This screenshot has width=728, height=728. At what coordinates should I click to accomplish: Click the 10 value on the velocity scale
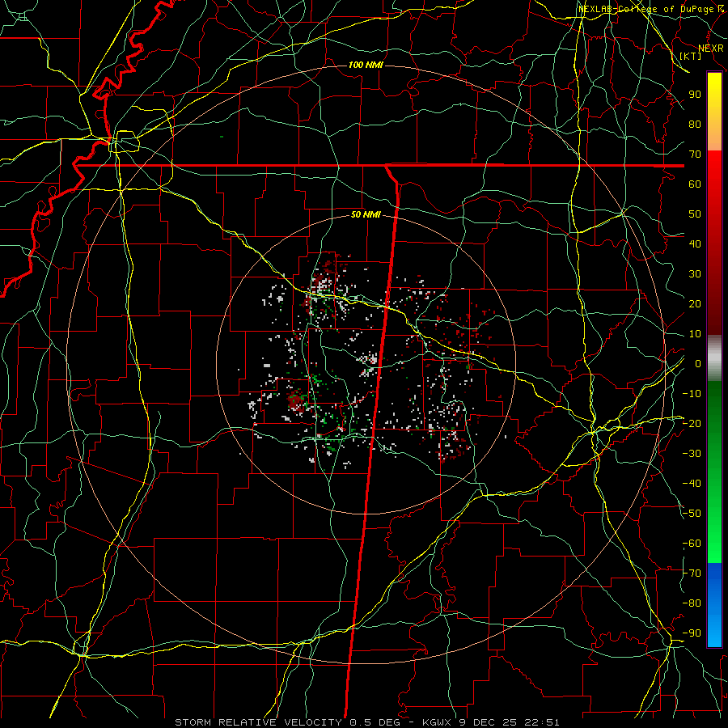(695, 334)
